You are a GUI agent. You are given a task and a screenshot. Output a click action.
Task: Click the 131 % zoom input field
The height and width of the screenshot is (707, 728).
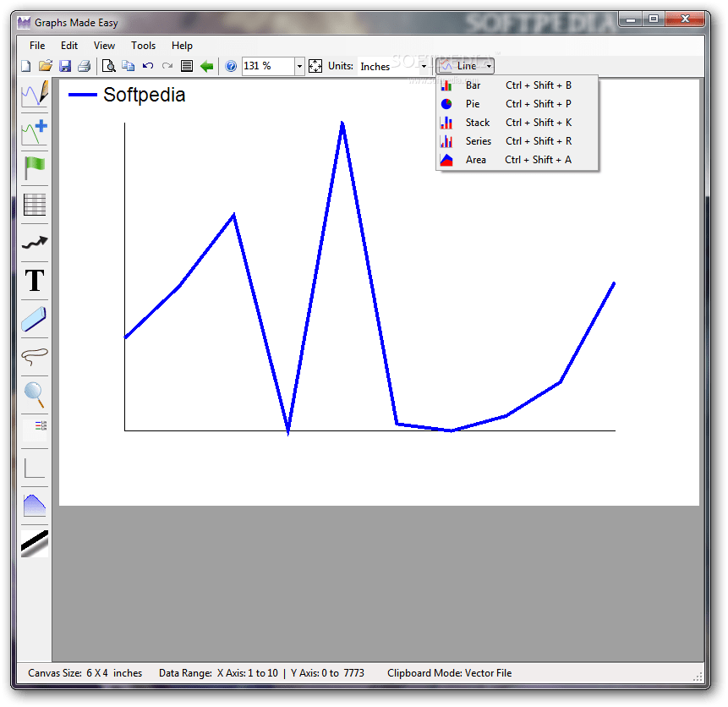point(268,67)
